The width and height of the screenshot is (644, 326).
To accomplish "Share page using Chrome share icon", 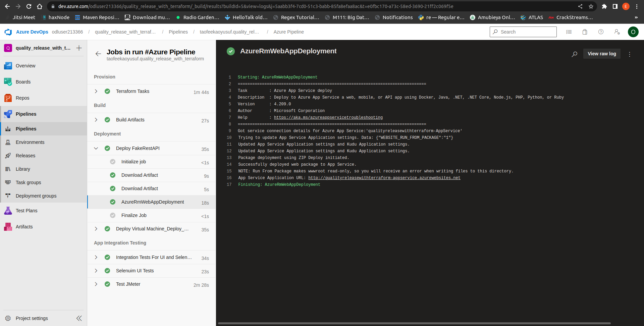I will click(x=580, y=6).
